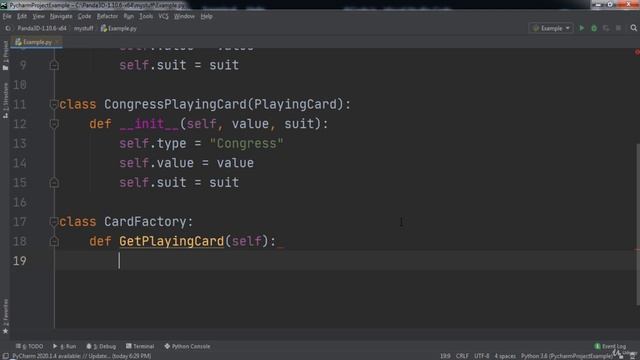
Task: Click Panda3D-1.10.6-x64 breadcrumb
Action: 42,29
